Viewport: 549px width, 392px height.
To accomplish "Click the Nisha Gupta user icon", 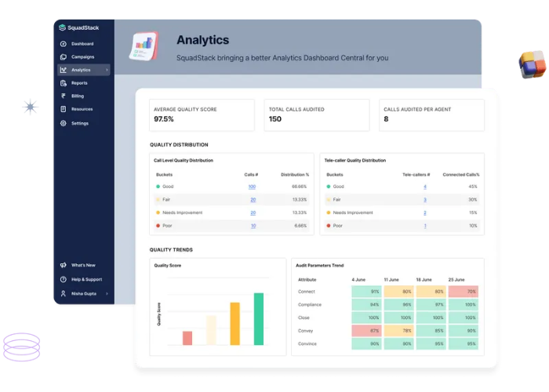I will tap(64, 294).
